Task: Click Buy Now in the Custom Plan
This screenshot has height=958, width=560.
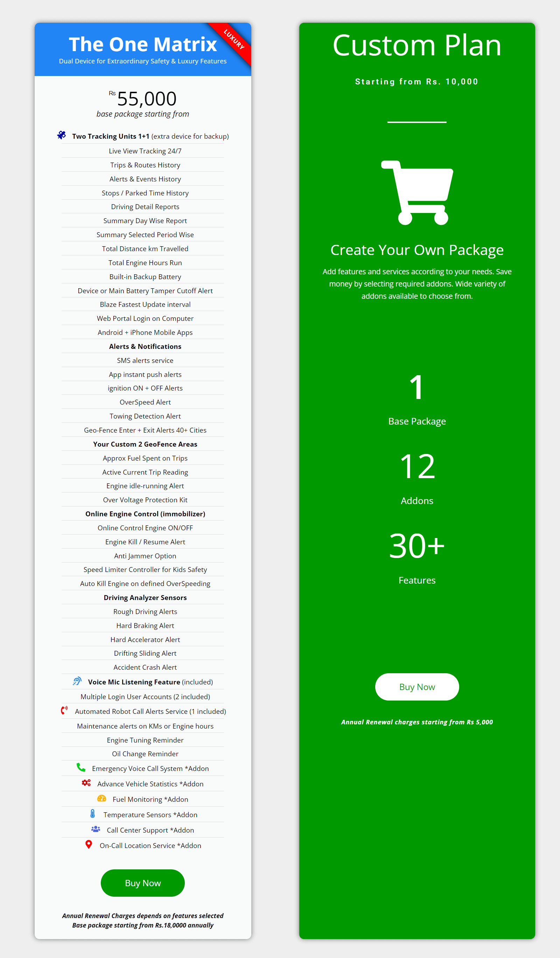Action: [417, 687]
